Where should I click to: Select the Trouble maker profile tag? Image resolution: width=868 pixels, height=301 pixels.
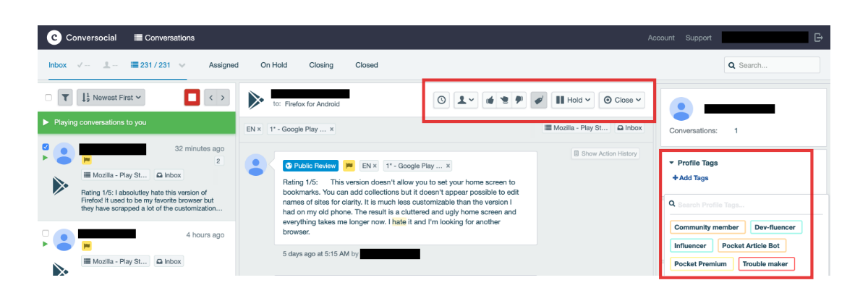(x=765, y=264)
